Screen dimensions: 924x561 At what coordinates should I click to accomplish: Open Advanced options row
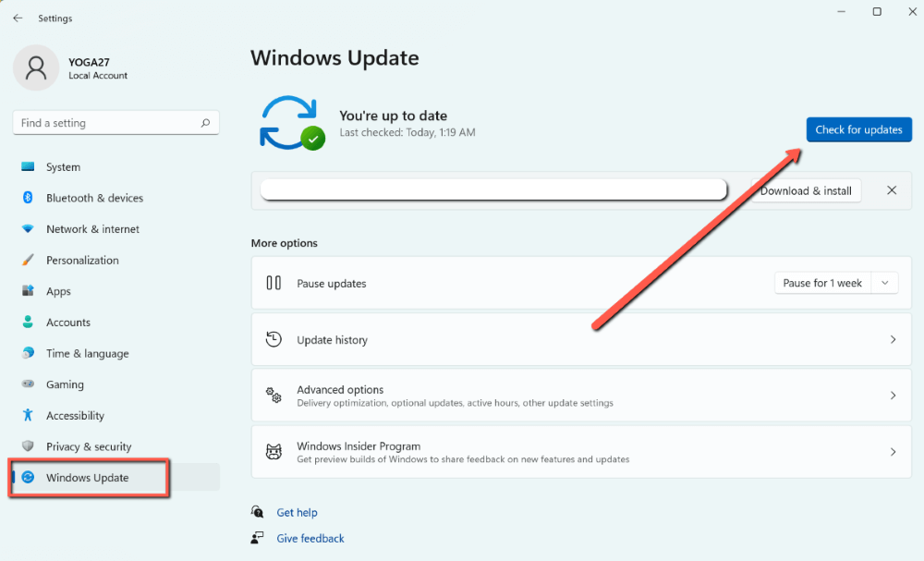581,396
